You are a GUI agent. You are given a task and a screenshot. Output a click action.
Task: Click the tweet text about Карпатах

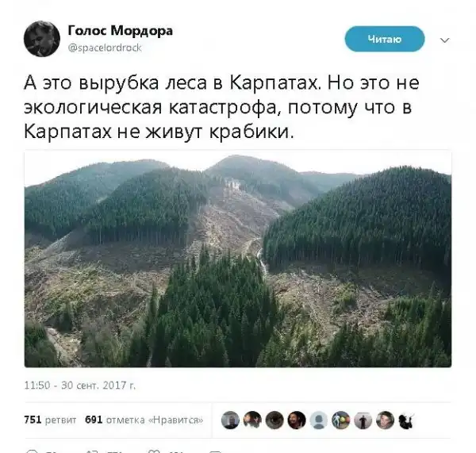(x=221, y=107)
